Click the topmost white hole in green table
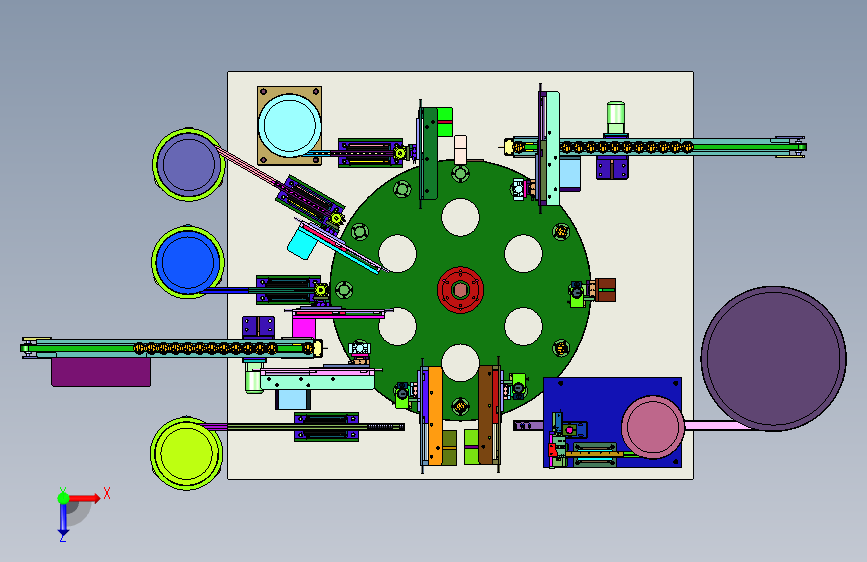The width and height of the screenshot is (867, 562). pos(460,217)
